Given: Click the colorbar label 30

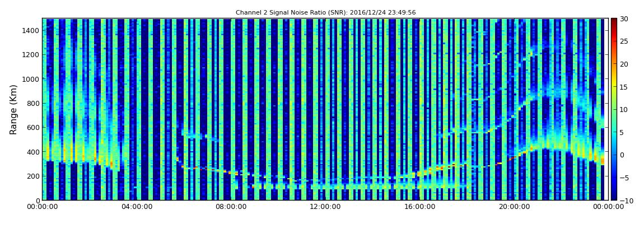Looking at the screenshot, I should [x=624, y=18].
